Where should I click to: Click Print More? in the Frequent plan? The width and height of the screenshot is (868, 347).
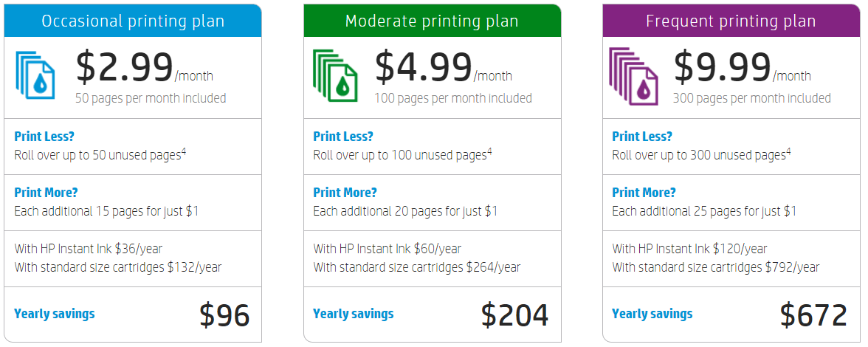644,193
